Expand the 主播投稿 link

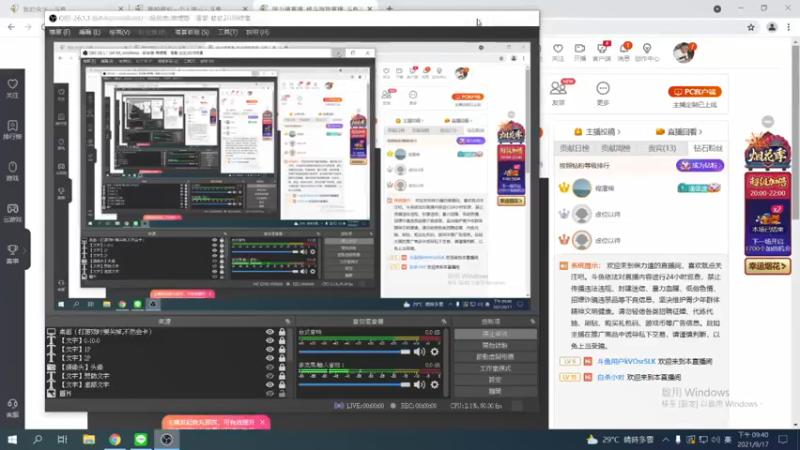pyautogui.click(x=597, y=132)
